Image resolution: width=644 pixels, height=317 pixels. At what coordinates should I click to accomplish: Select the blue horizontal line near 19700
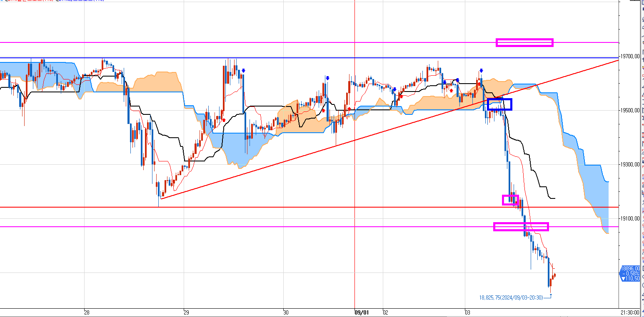point(310,58)
